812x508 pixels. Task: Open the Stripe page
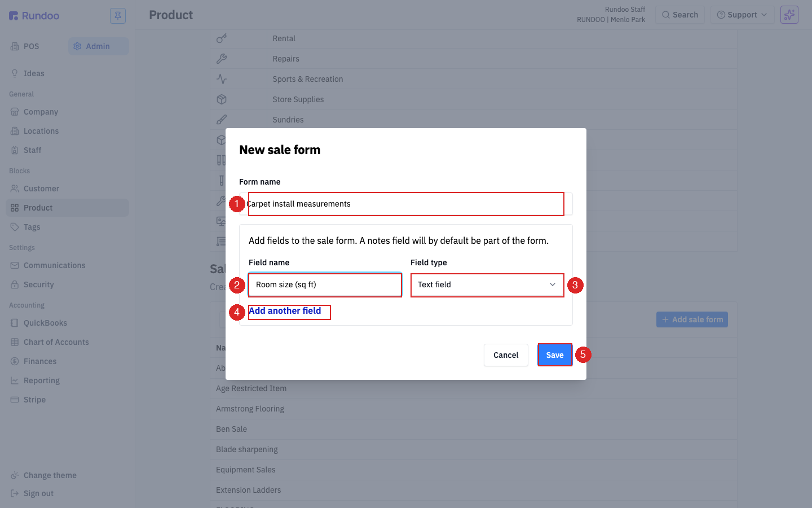(67, 400)
